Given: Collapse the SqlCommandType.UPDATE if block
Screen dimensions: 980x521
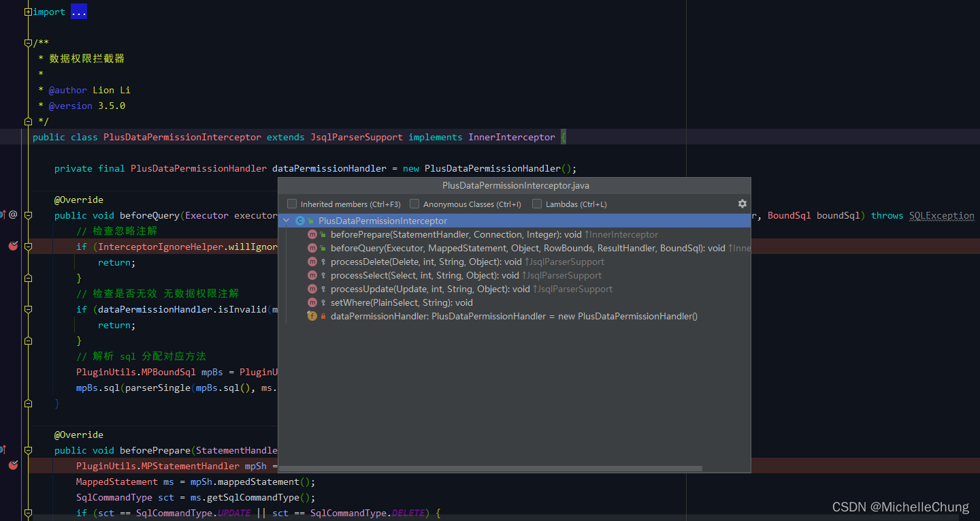Looking at the screenshot, I should [28, 513].
